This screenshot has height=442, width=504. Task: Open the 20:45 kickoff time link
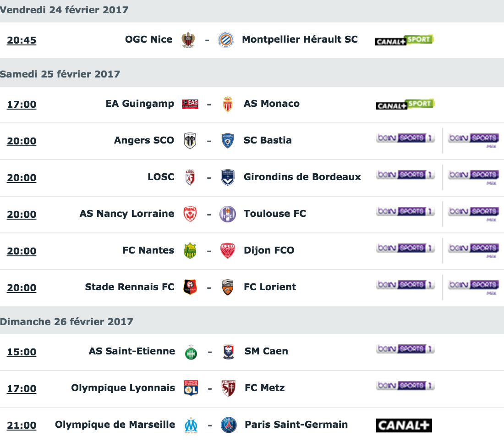point(22,40)
